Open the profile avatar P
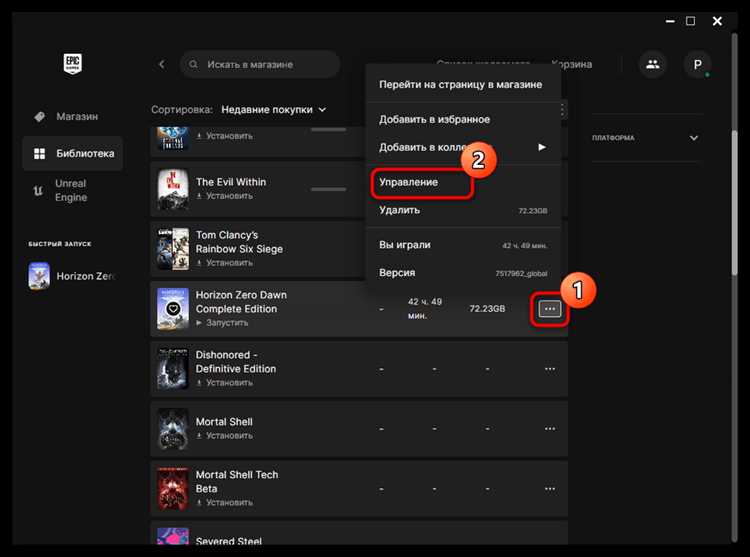Viewport: 750px width, 557px height. coord(697,64)
